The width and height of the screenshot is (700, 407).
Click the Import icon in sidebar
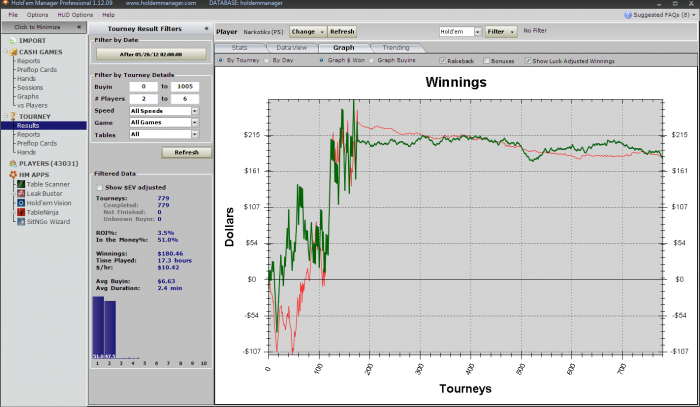12,41
